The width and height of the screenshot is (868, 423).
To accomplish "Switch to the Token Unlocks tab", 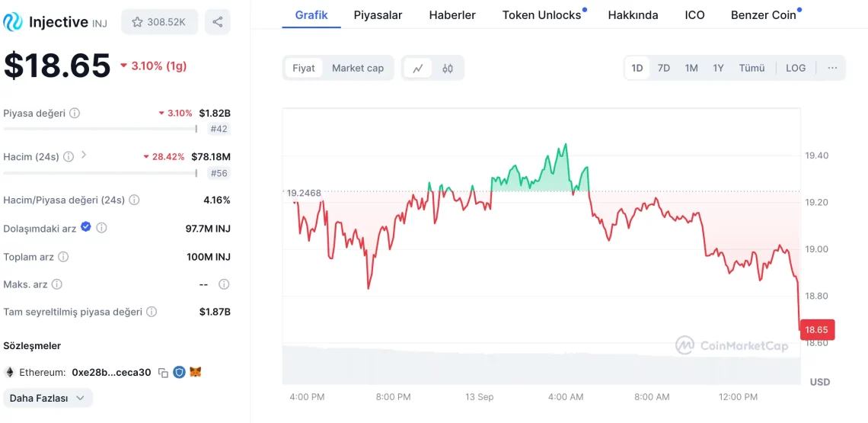I will pyautogui.click(x=541, y=14).
